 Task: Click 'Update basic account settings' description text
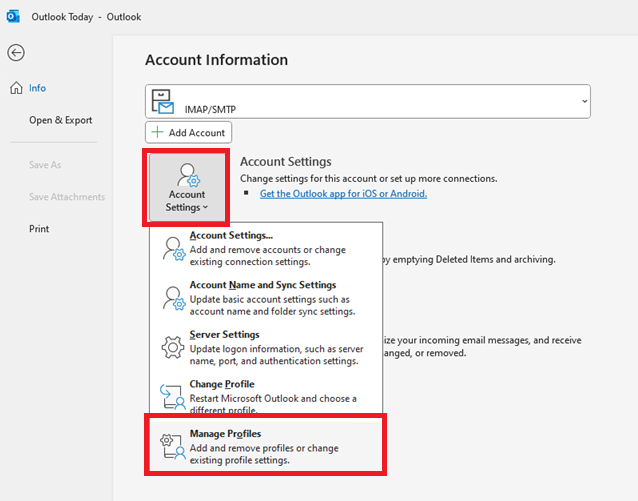[272, 305]
